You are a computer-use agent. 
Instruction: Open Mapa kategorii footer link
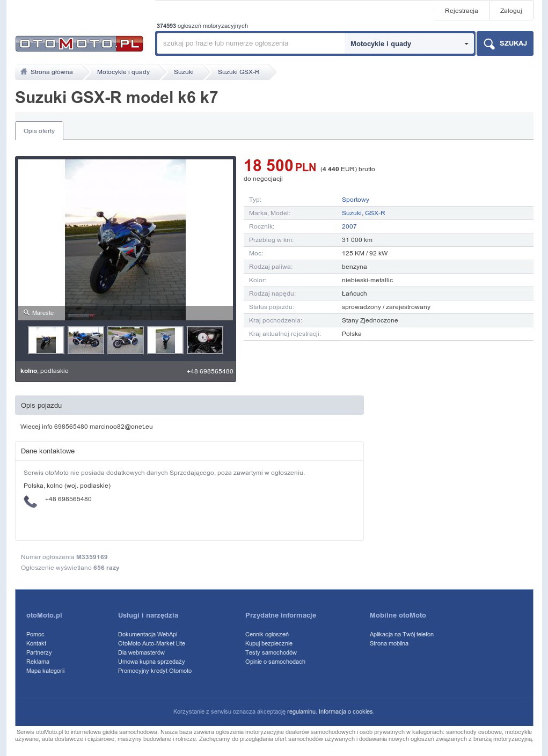[45, 671]
